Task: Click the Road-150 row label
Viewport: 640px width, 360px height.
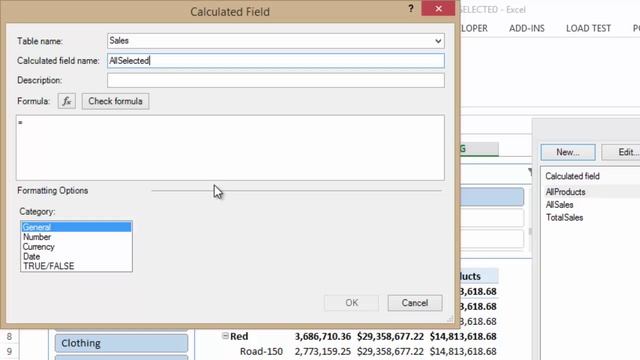Action: click(x=261, y=351)
